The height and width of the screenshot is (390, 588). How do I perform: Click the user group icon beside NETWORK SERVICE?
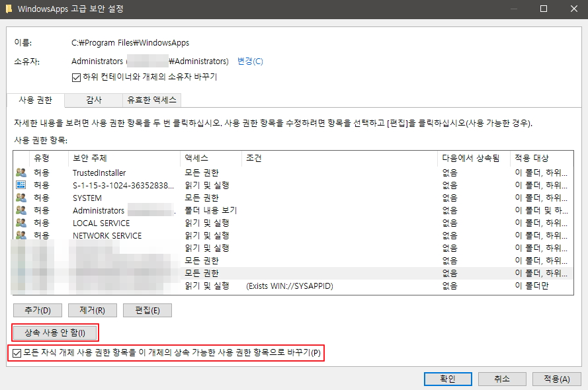21,235
